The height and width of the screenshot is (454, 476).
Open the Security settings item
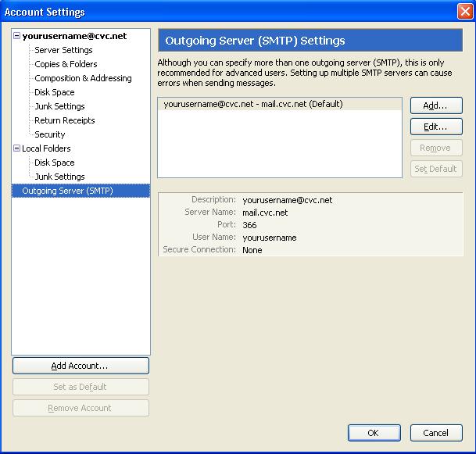(50, 134)
